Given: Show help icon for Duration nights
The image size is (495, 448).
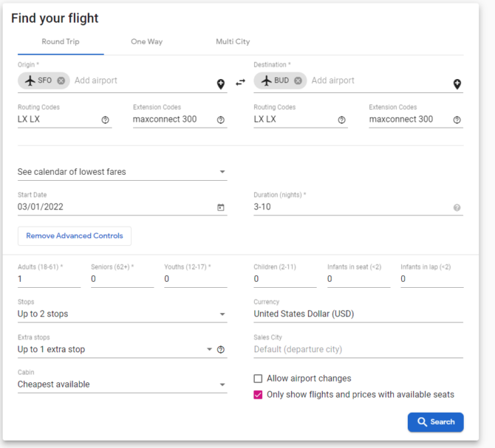Looking at the screenshot, I should tap(457, 207).
